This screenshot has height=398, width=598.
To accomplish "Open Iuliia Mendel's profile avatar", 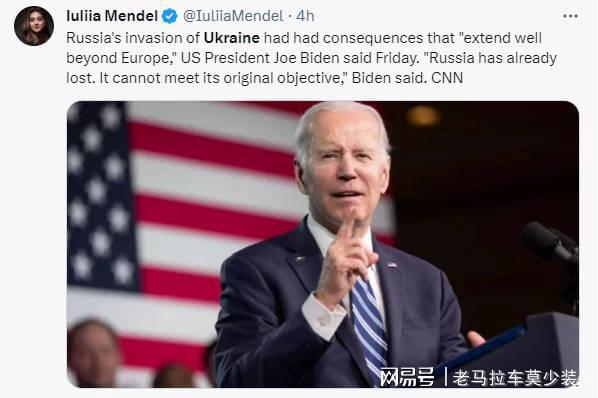I will coord(34,26).
